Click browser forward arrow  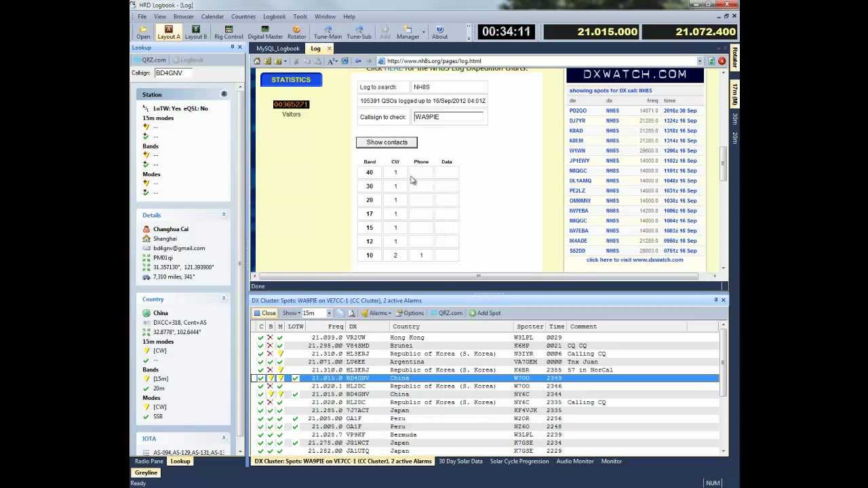(x=369, y=61)
